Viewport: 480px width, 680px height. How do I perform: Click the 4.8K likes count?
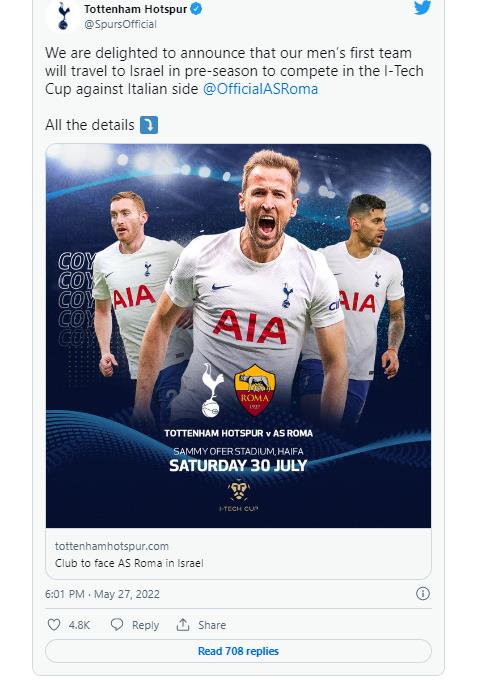[79, 625]
